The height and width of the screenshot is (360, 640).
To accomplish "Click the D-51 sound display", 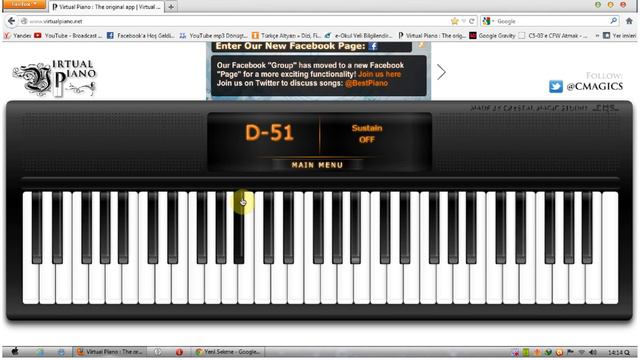I will [269, 133].
